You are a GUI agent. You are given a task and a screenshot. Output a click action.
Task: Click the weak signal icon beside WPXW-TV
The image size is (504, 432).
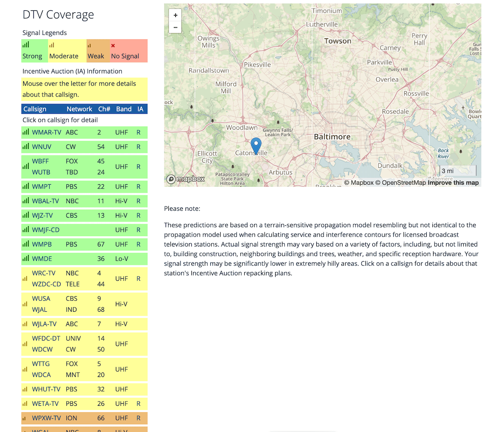24,419
